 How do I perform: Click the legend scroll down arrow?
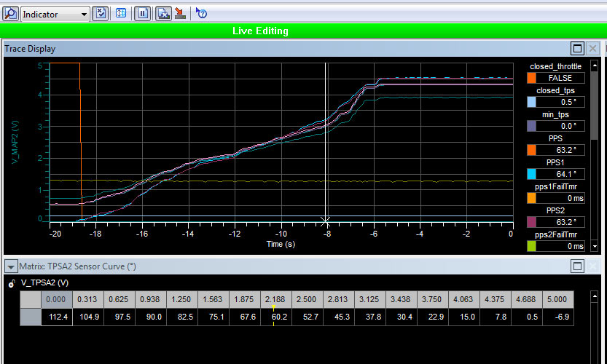point(594,246)
